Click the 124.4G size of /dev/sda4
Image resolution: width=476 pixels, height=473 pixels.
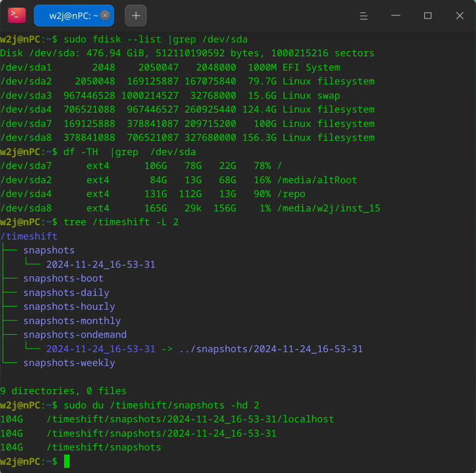tap(259, 110)
